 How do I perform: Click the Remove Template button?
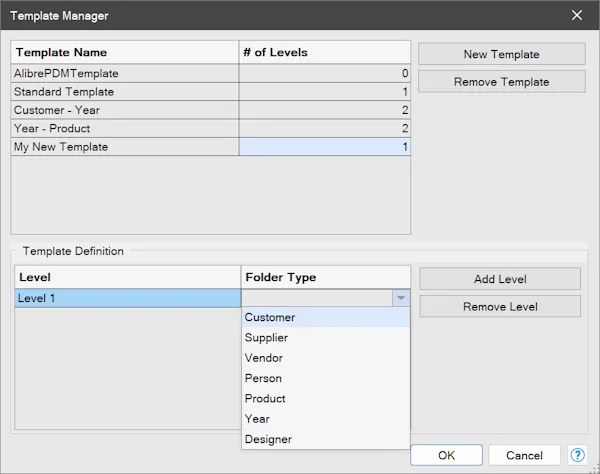pos(502,81)
